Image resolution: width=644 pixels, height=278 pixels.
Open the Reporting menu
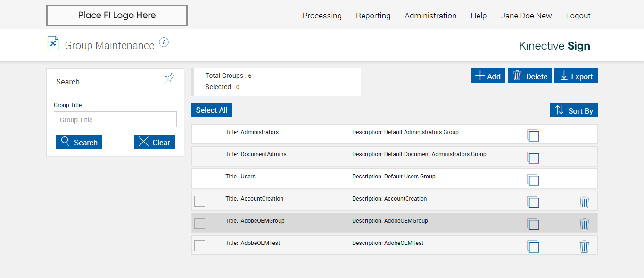[x=373, y=16]
